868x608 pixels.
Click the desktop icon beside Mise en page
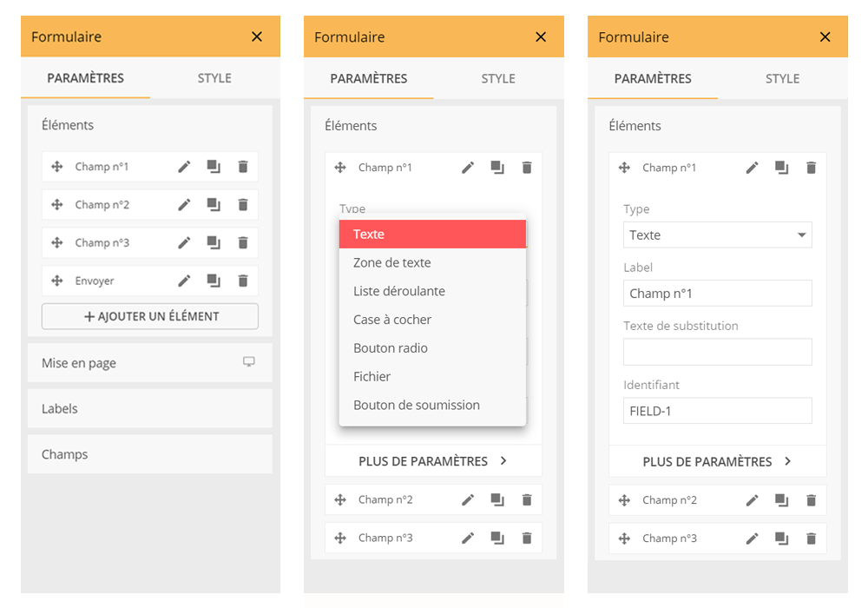249,362
